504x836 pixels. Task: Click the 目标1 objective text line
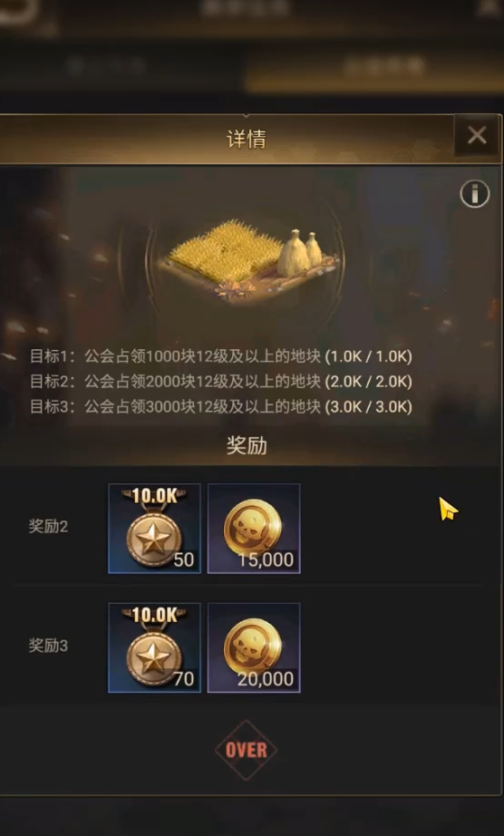tap(221, 356)
